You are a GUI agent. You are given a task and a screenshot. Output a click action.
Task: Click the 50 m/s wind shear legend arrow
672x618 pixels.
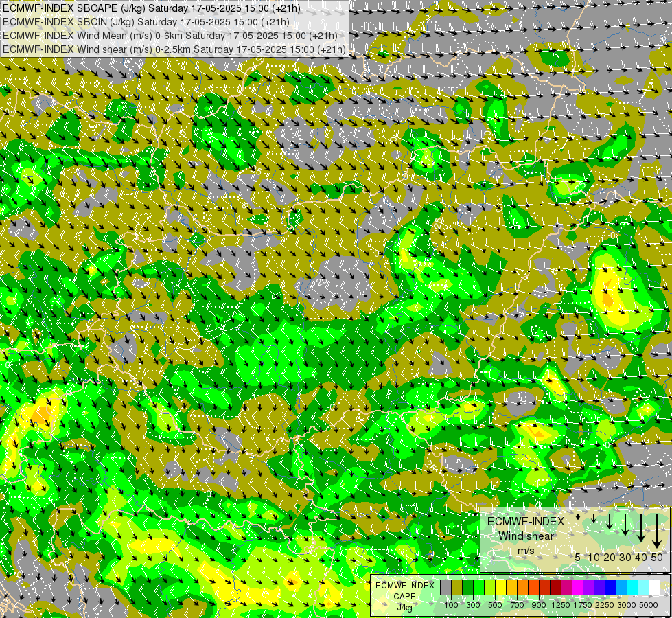(x=657, y=531)
